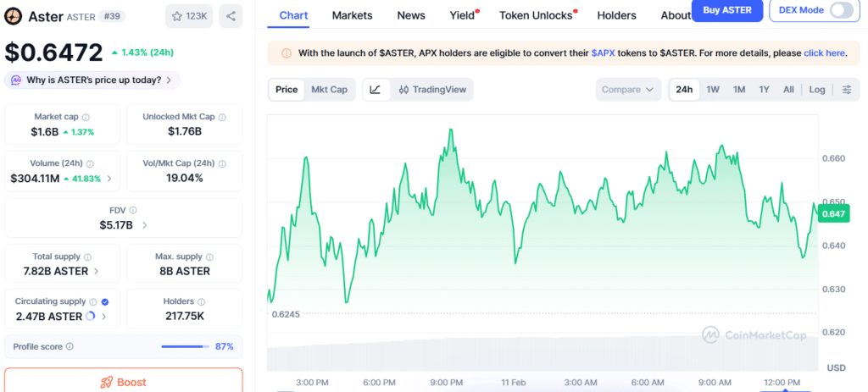Image resolution: width=868 pixels, height=392 pixels.
Task: Click the notice icon in the APX banner
Action: tap(287, 53)
